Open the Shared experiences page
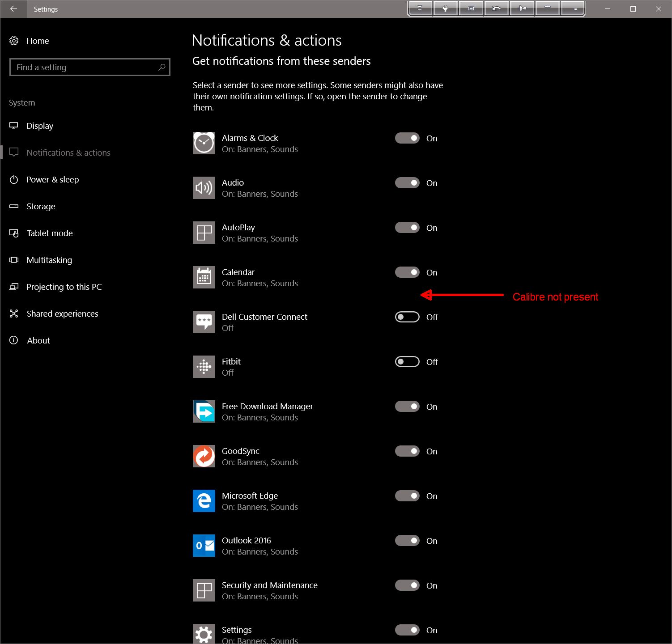Screen dimensions: 672x644 click(x=62, y=314)
